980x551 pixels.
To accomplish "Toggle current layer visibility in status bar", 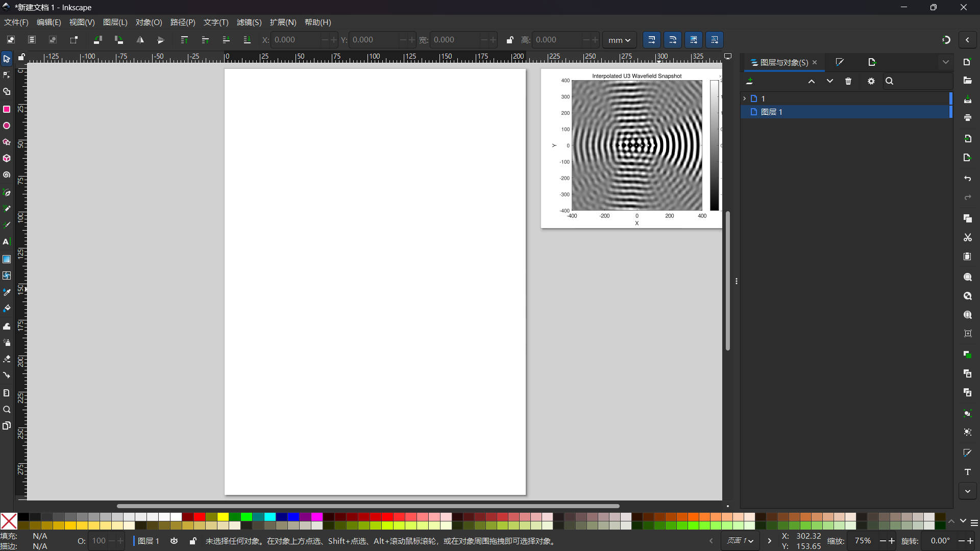I will tap(174, 541).
